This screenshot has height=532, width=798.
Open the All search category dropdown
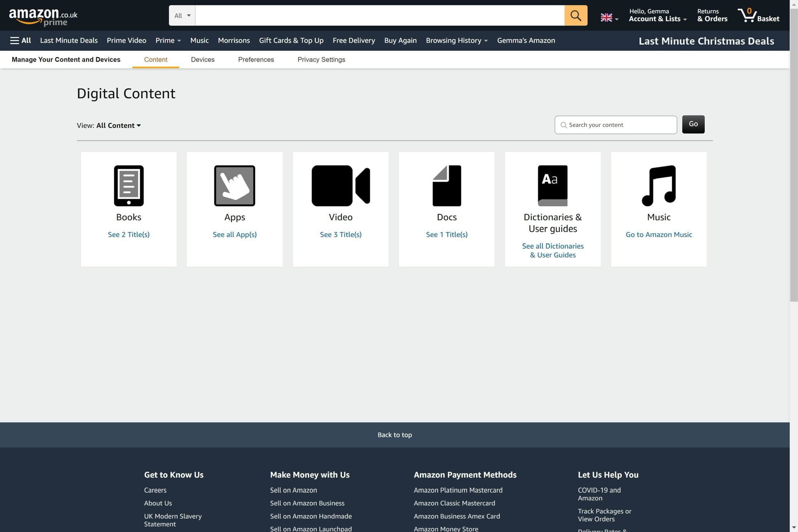pyautogui.click(x=181, y=15)
